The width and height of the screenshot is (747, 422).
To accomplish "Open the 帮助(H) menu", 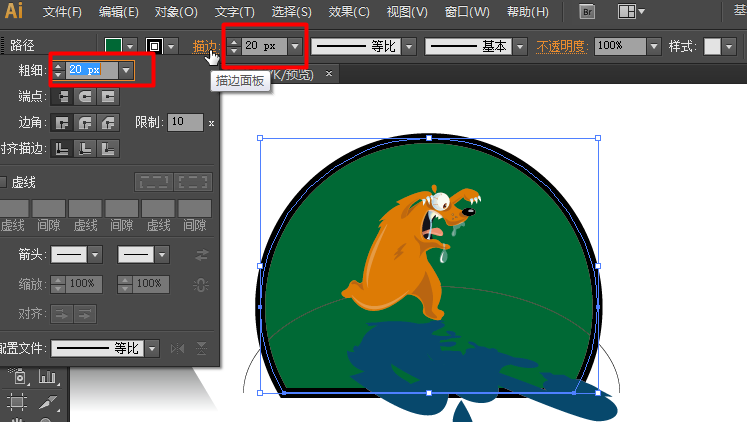I will 527,12.
